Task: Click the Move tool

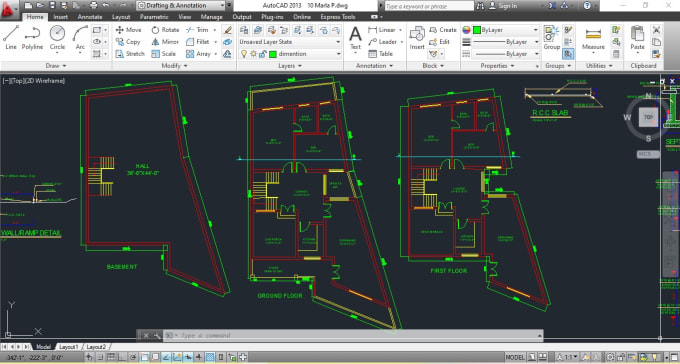Action: tap(128, 30)
